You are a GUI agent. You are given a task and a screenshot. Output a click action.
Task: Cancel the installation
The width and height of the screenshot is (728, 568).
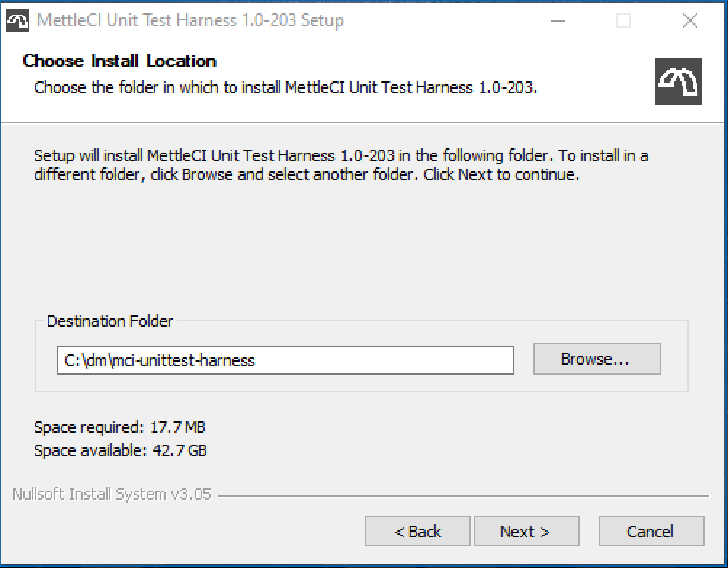click(x=651, y=531)
